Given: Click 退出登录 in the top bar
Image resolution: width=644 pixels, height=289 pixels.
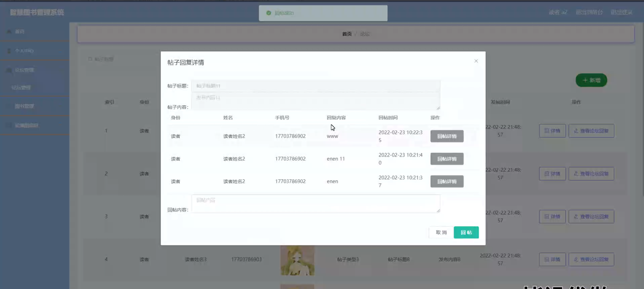Looking at the screenshot, I should pos(621,12).
